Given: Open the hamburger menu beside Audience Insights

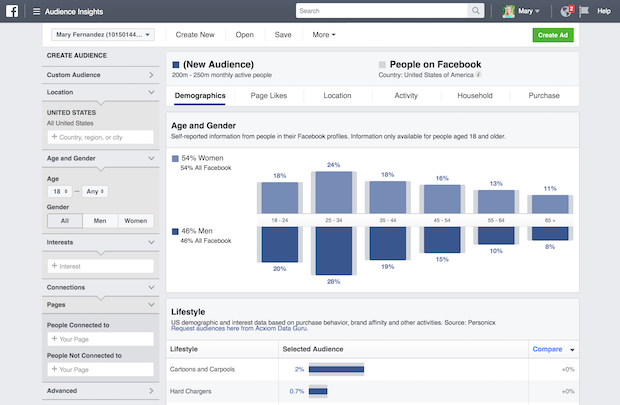Looking at the screenshot, I should (37, 11).
